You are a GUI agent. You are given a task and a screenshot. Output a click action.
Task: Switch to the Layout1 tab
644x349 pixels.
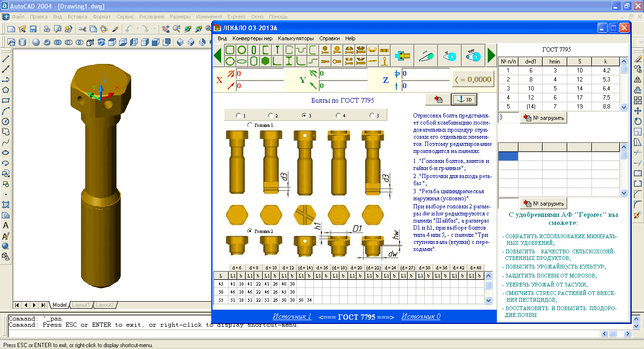click(x=81, y=305)
